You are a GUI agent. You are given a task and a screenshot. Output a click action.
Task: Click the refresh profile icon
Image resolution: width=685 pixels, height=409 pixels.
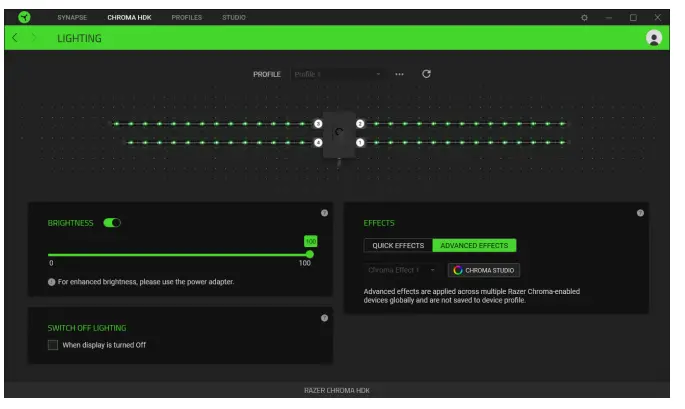(426, 74)
